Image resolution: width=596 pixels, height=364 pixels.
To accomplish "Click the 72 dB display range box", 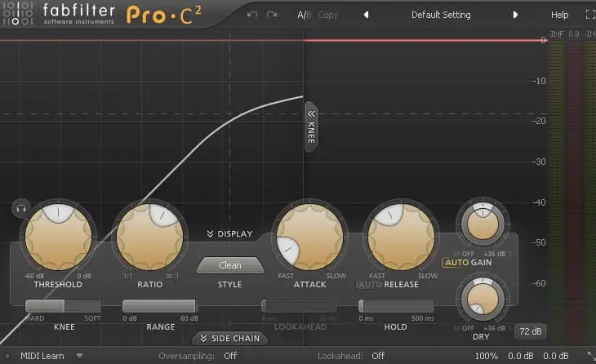I will pyautogui.click(x=530, y=331).
